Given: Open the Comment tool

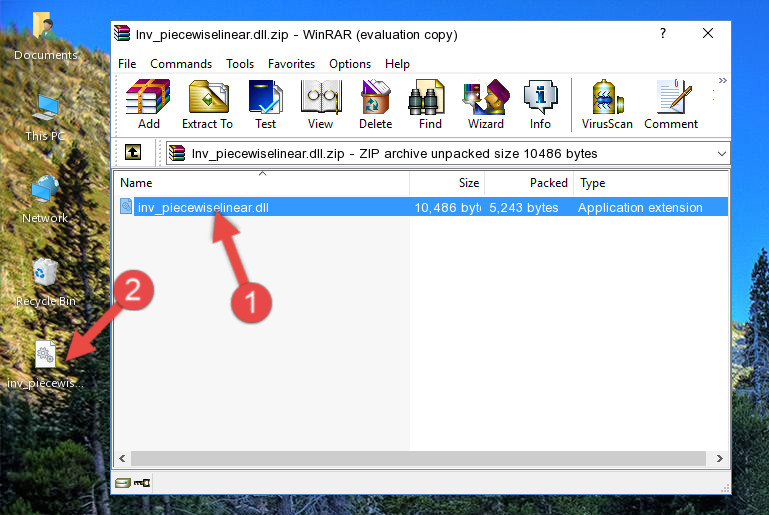Looking at the screenshot, I should tap(671, 104).
